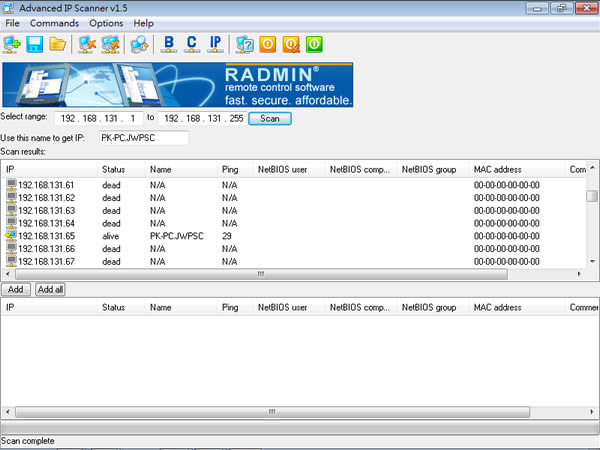Select the ping value 29
The width and height of the screenshot is (600, 450).
pos(227,236)
